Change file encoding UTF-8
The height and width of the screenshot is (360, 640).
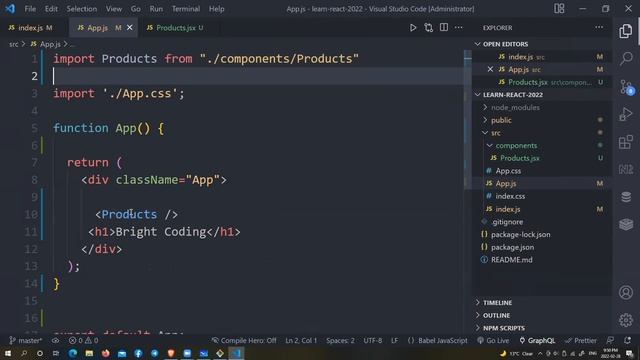pyautogui.click(x=373, y=340)
